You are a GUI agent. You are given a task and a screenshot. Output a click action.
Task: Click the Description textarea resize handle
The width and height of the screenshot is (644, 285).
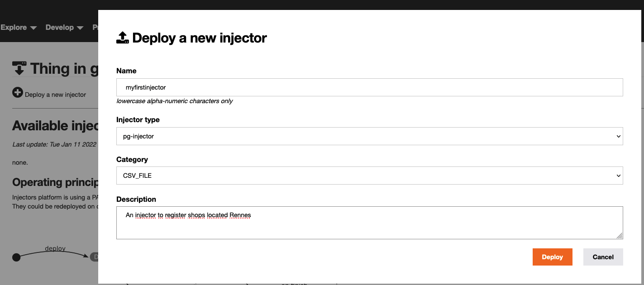tap(620, 235)
